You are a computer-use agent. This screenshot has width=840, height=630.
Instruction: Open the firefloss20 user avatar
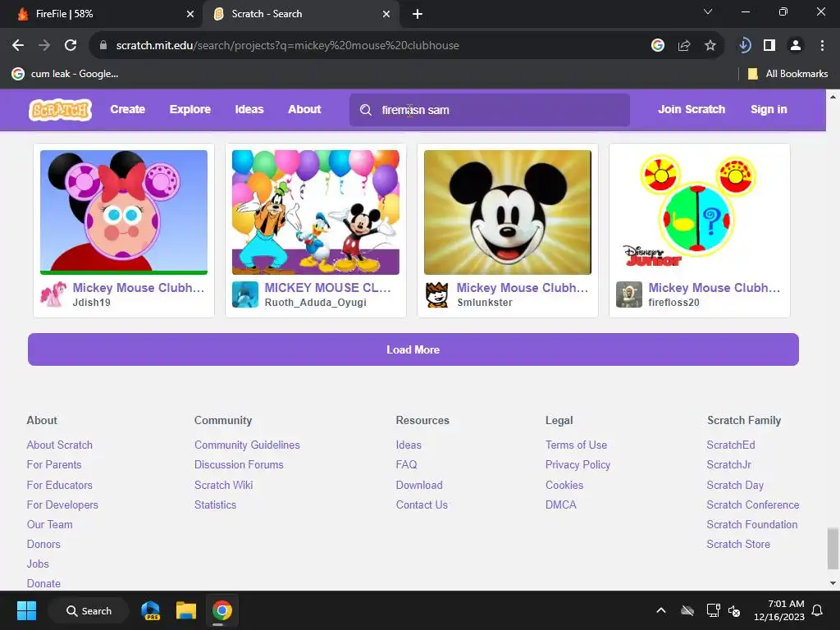tap(629, 294)
